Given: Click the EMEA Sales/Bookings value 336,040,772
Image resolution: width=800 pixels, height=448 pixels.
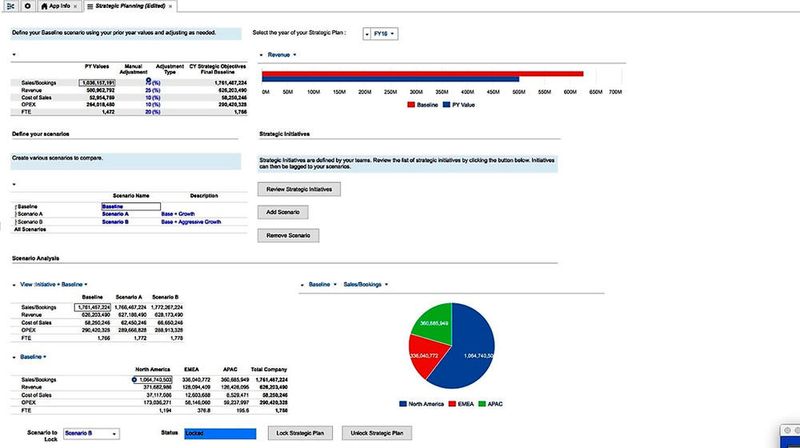Looking at the screenshot, I should [196, 380].
